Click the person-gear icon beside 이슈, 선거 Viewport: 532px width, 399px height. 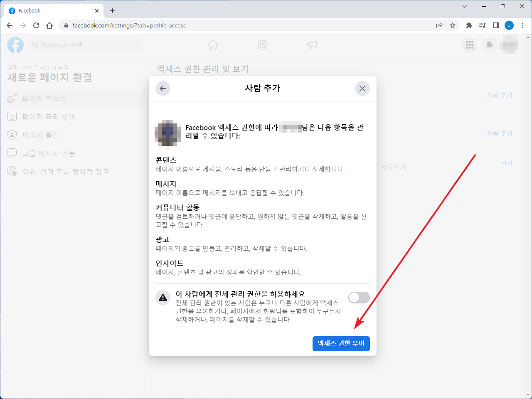pos(12,172)
